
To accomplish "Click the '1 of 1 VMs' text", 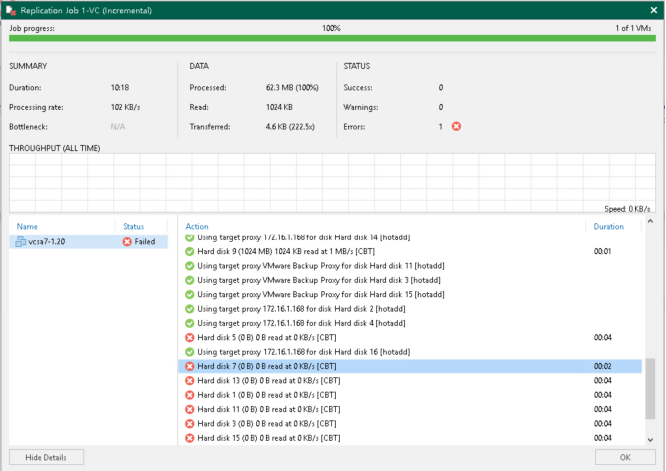I will coord(633,28).
